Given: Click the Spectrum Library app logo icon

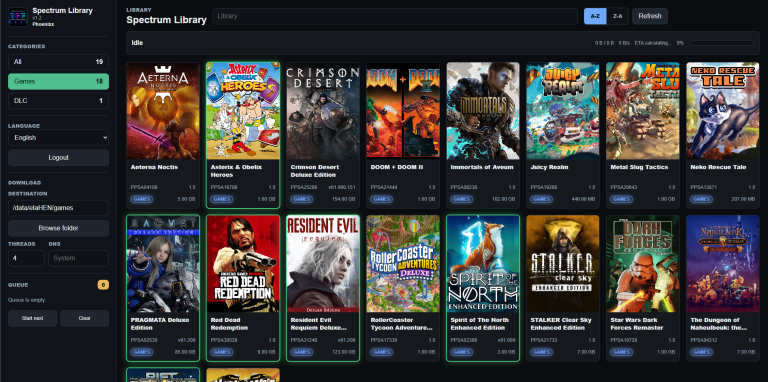Looking at the screenshot, I should (x=18, y=17).
